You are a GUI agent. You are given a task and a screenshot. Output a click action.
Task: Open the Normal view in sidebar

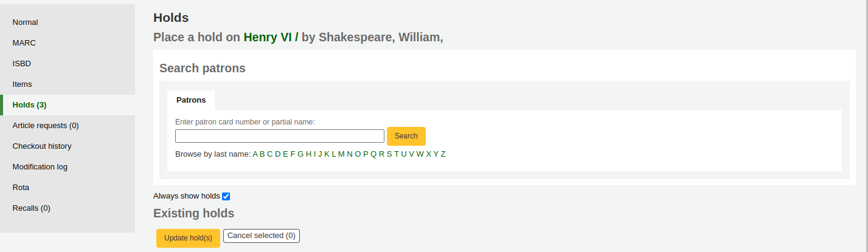tap(26, 22)
